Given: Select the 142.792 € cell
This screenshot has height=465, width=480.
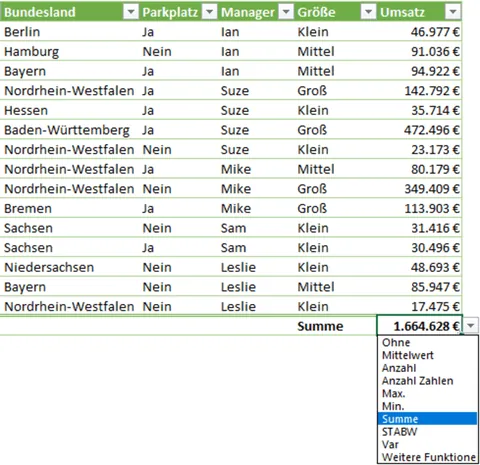Looking at the screenshot, I should click(419, 91).
